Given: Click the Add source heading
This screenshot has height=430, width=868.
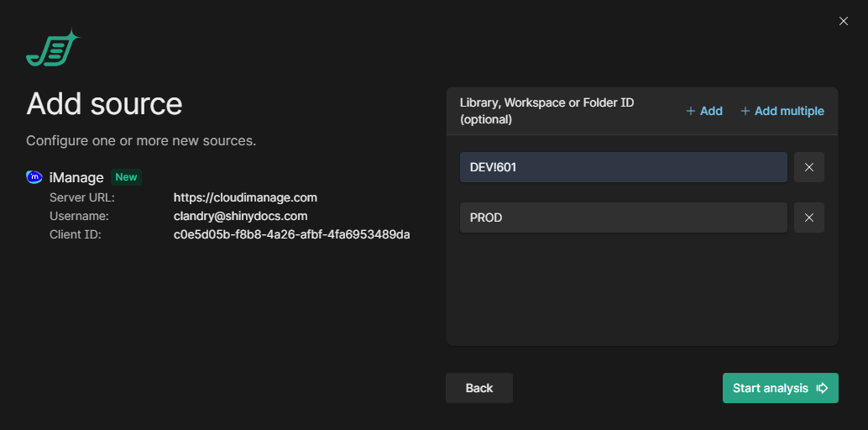Looking at the screenshot, I should [x=104, y=104].
